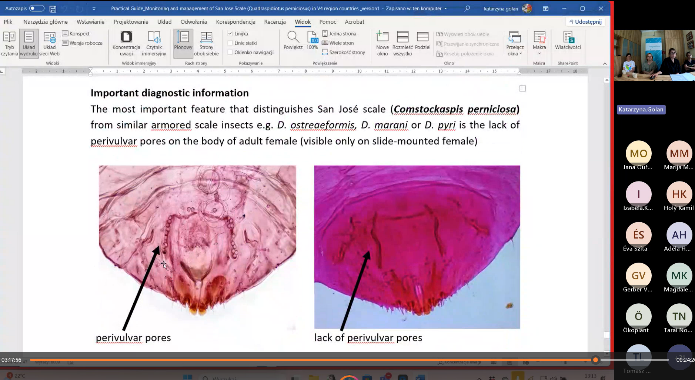
Task: Select participant avatar AH
Action: click(679, 235)
